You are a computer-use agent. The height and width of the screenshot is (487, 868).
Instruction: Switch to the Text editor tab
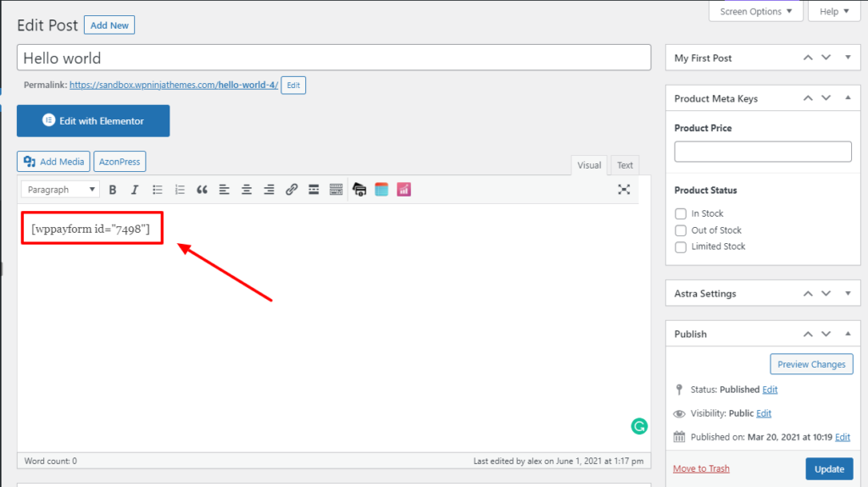pyautogui.click(x=625, y=165)
